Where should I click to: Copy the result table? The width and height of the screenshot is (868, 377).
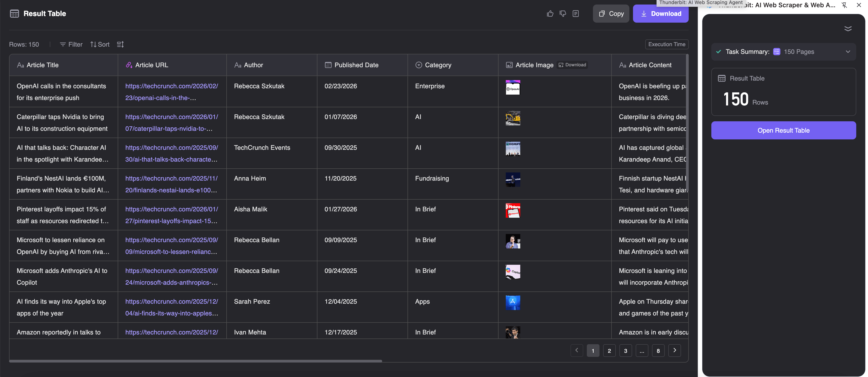(611, 14)
